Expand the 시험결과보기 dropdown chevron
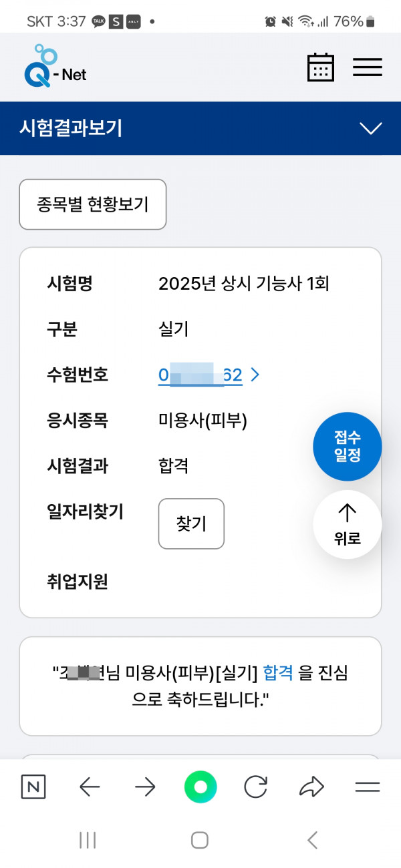This screenshot has height=868, width=401. (x=370, y=128)
